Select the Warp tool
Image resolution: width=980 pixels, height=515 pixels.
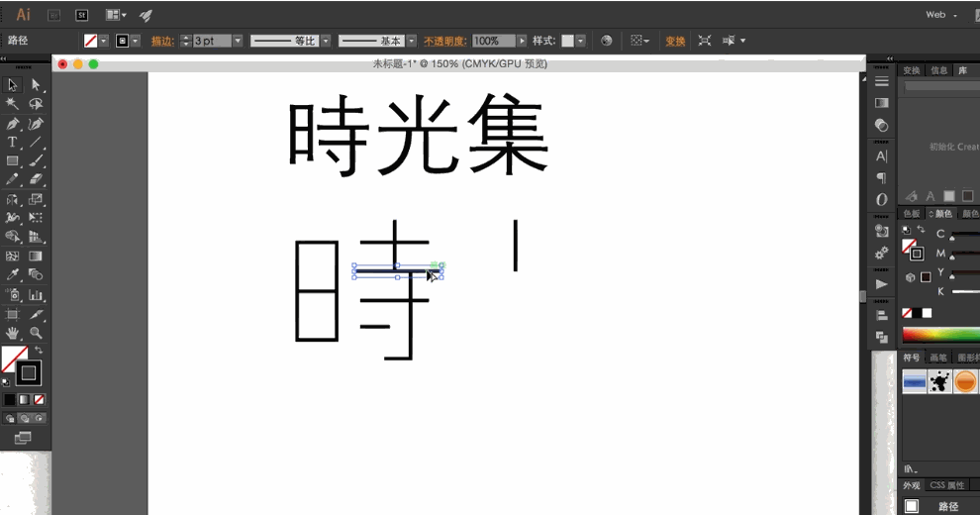pos(12,218)
